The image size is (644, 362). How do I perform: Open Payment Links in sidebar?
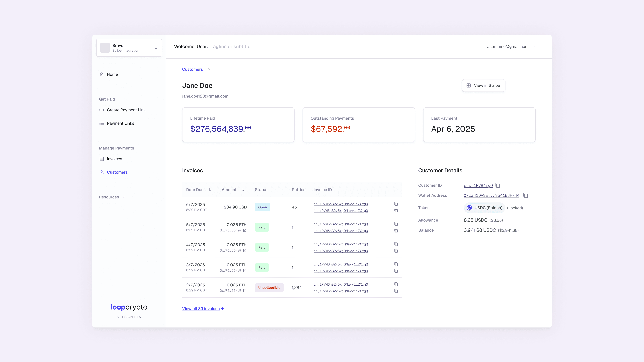[120, 123]
